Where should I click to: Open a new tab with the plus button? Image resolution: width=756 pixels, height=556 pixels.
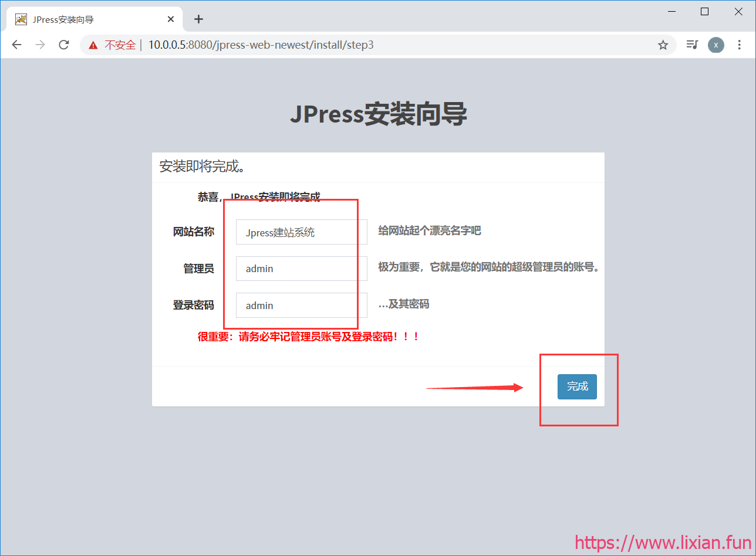(198, 19)
